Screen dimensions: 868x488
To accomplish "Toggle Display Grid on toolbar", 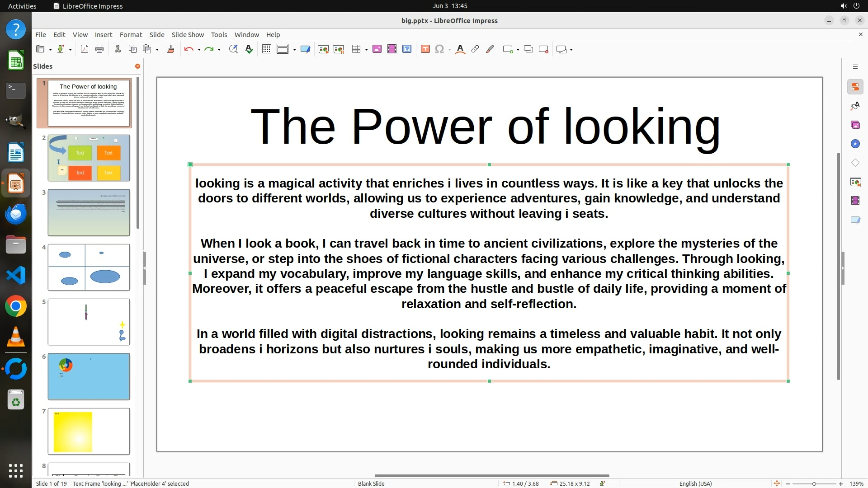I will click(267, 49).
